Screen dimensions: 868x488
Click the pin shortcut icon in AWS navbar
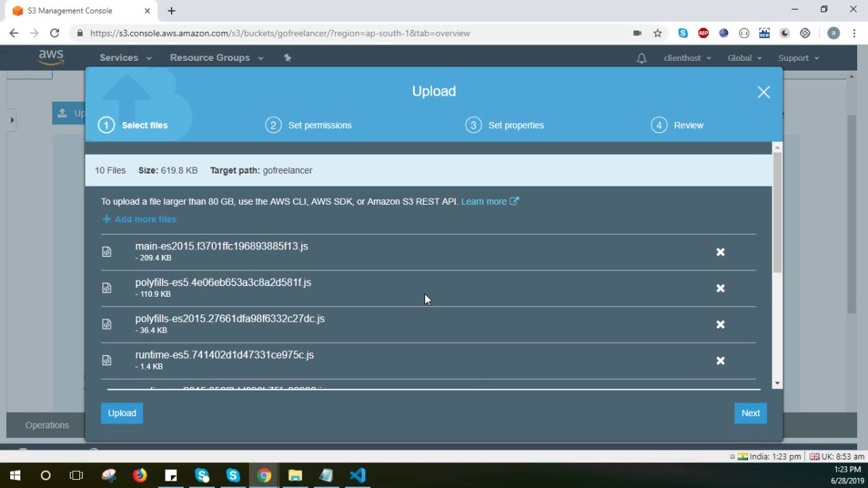tap(288, 58)
